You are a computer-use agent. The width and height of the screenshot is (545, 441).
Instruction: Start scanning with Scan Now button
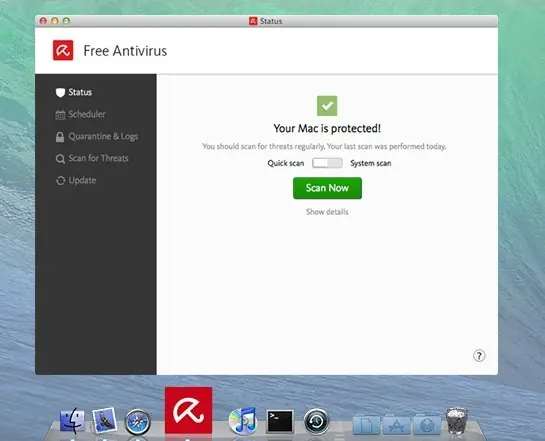tap(327, 188)
